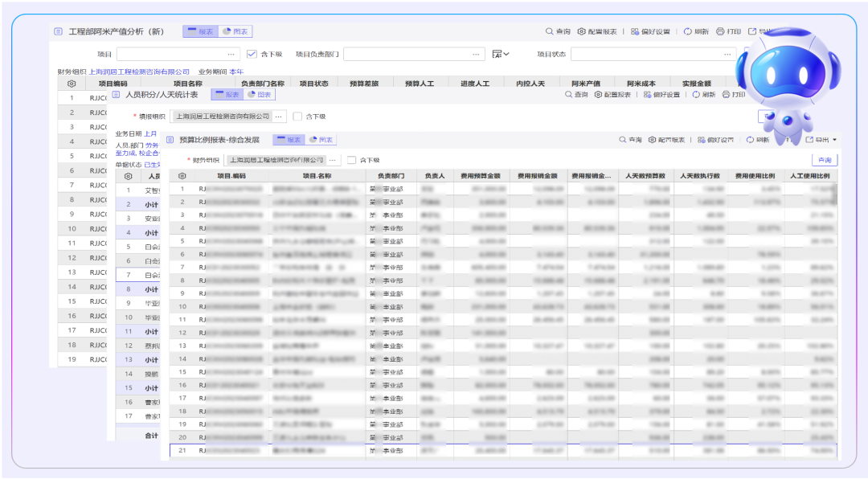Expand the filter dropdown after 项目负责部门

501,55
